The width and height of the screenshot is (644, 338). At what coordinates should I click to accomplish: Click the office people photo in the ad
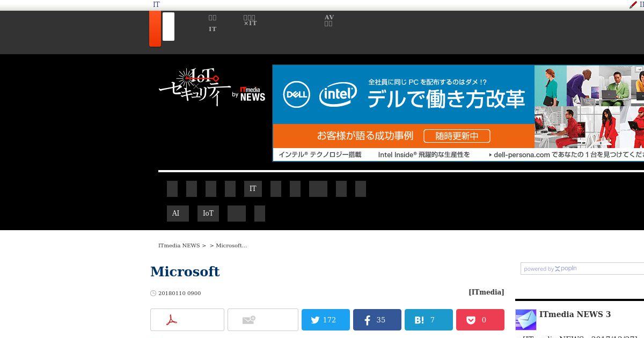(589, 107)
